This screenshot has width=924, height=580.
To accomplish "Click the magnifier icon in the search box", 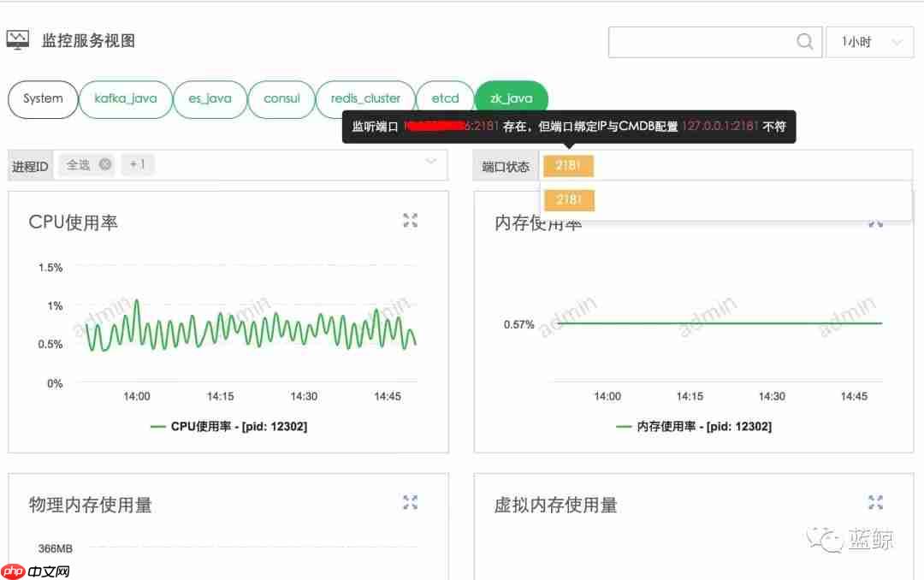I will 804,41.
